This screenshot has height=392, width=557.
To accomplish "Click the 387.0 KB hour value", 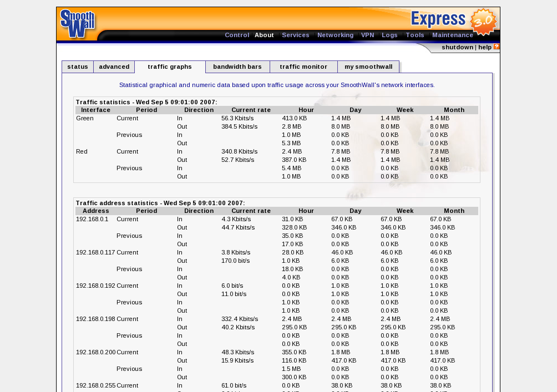I will click(294, 160).
